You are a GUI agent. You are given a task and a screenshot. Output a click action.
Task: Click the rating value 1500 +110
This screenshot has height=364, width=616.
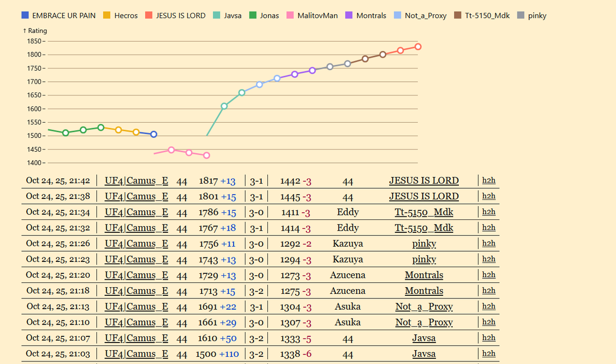[218, 354]
